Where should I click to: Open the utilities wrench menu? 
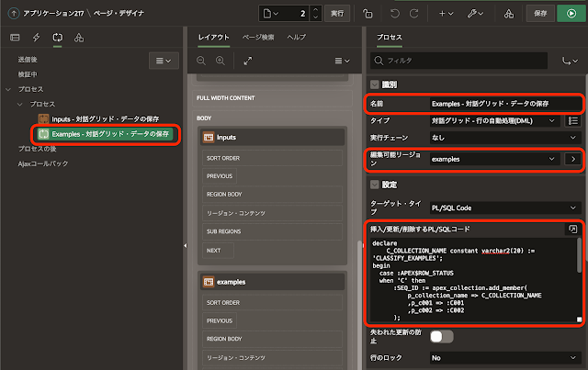click(475, 14)
